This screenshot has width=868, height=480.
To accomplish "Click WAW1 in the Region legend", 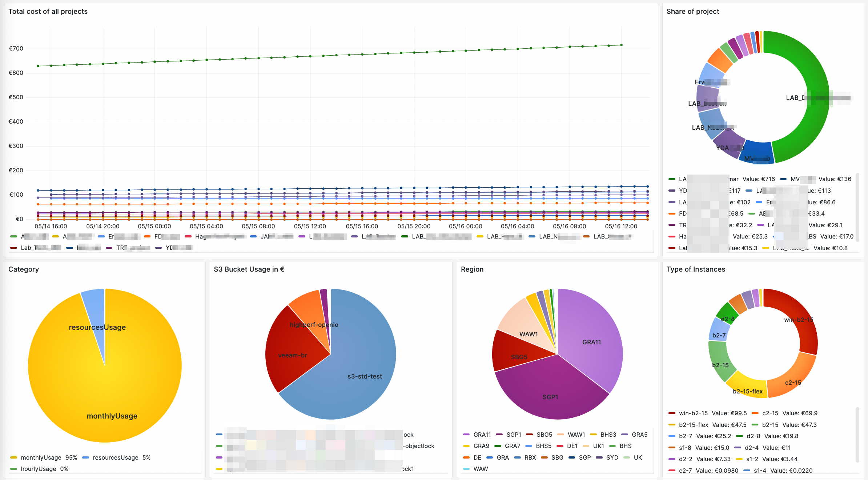I will (x=576, y=435).
